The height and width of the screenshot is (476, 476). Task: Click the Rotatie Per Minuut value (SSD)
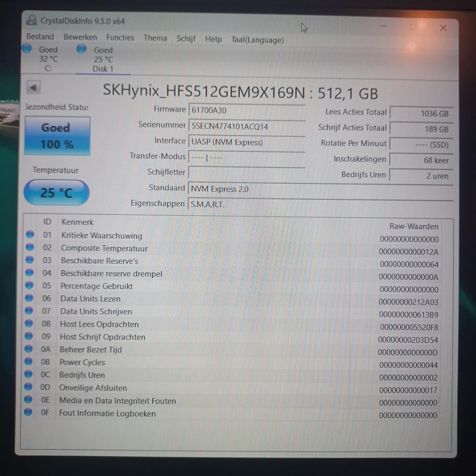[x=421, y=145]
